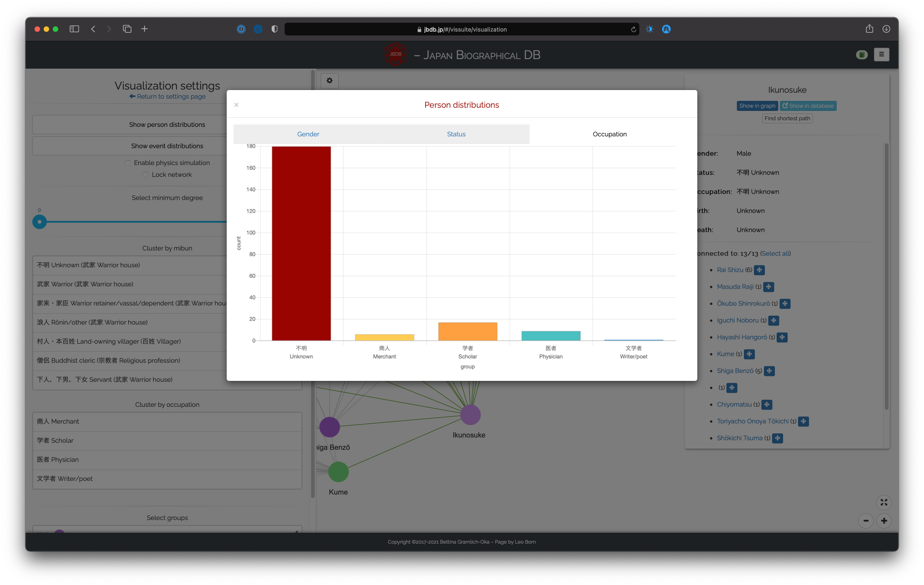
Task: Click the green Kume graph node
Action: coord(338,472)
